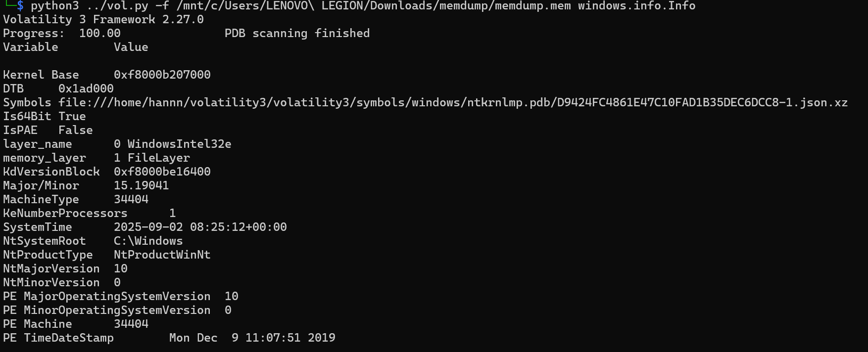
Task: Click the Progress 100.00 value
Action: tap(99, 33)
